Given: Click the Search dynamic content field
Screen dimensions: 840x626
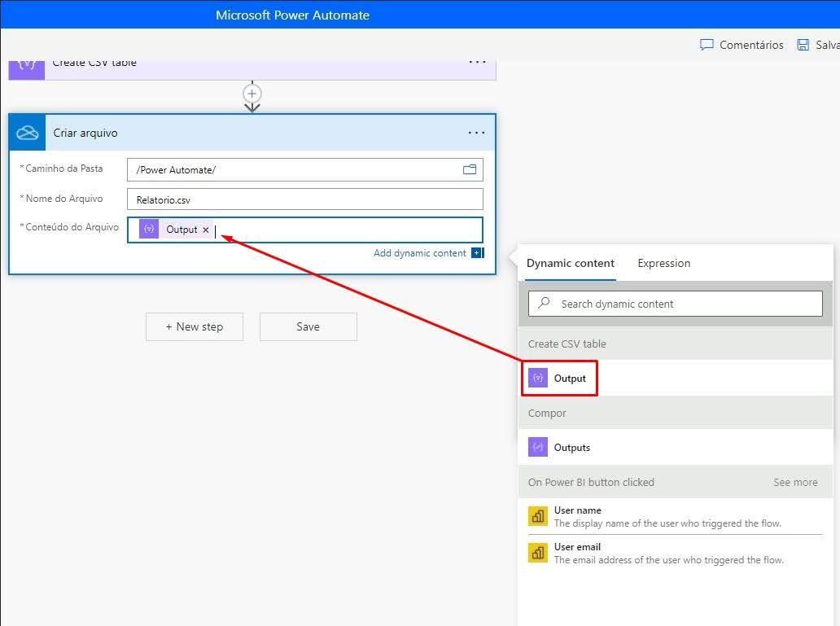Looking at the screenshot, I should (676, 304).
